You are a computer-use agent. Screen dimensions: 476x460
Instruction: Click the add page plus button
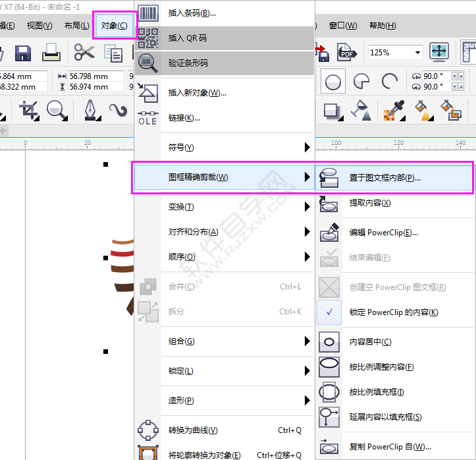click(3, 131)
